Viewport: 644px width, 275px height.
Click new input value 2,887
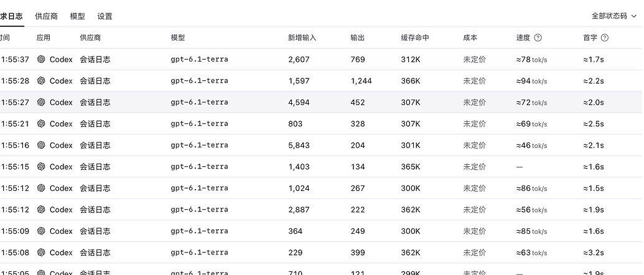click(x=299, y=210)
